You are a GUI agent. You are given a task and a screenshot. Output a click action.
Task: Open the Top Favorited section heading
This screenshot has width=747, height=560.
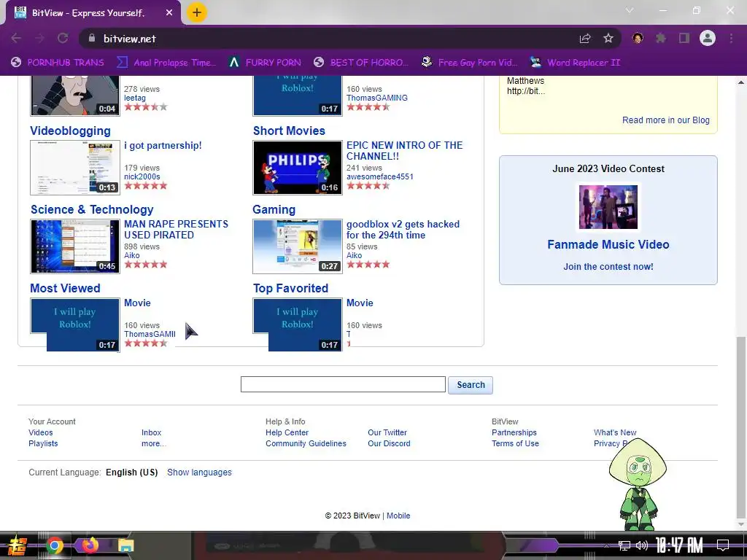click(x=290, y=288)
